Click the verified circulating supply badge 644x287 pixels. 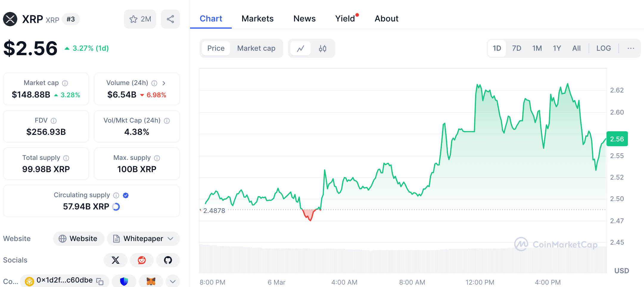point(126,195)
